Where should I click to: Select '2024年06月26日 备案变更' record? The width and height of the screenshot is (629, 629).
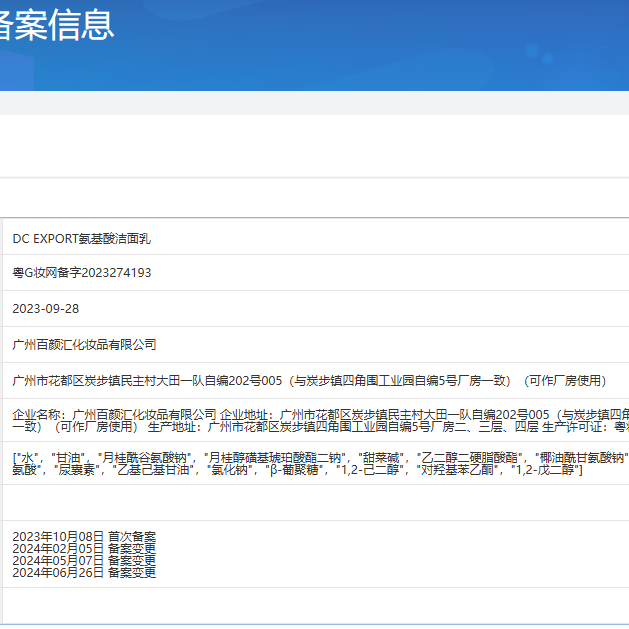pos(84,572)
